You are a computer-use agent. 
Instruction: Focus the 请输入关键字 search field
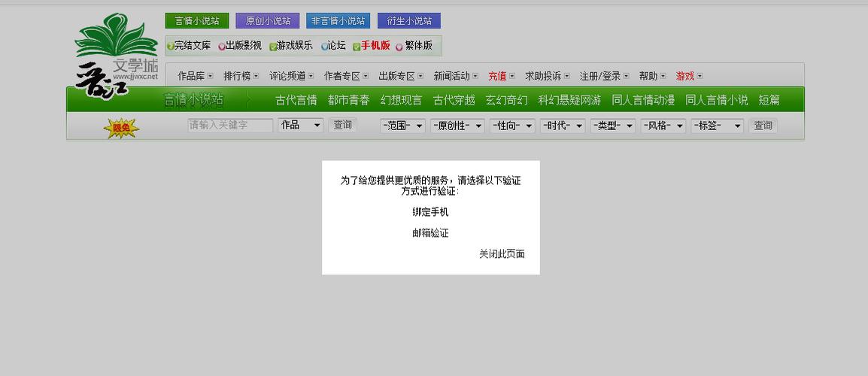[x=230, y=126]
